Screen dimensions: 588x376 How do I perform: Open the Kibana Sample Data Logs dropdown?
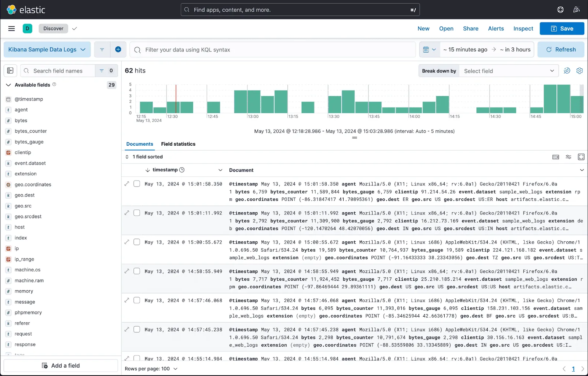47,49
